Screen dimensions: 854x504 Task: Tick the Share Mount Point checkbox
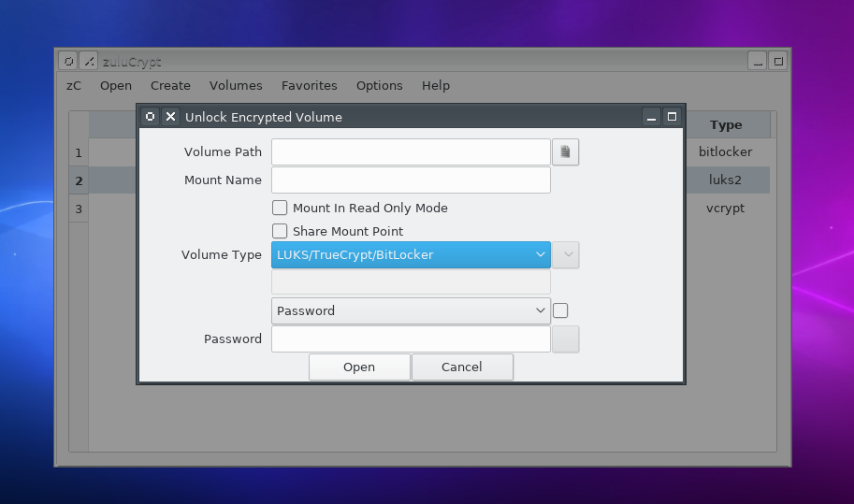[x=280, y=231]
